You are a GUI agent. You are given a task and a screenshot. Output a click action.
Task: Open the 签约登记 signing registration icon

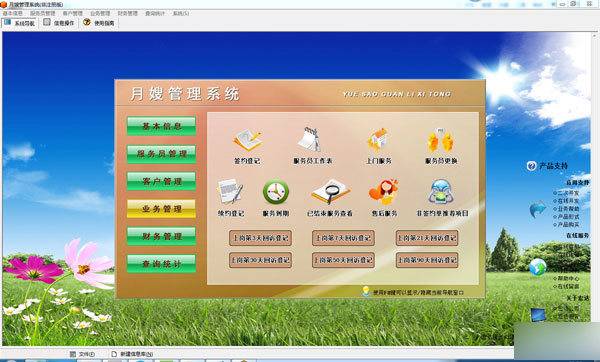[248, 140]
